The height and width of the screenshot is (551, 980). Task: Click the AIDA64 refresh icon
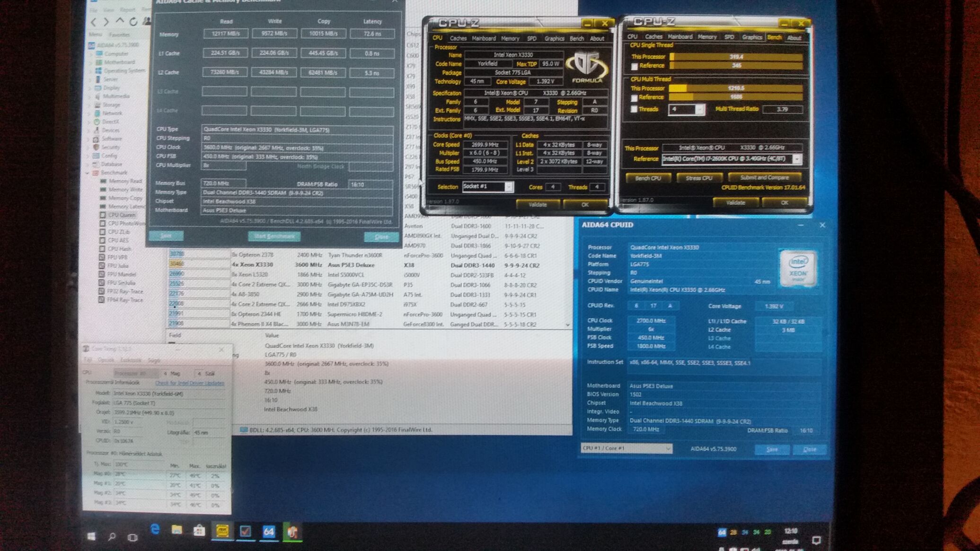pos(133,21)
